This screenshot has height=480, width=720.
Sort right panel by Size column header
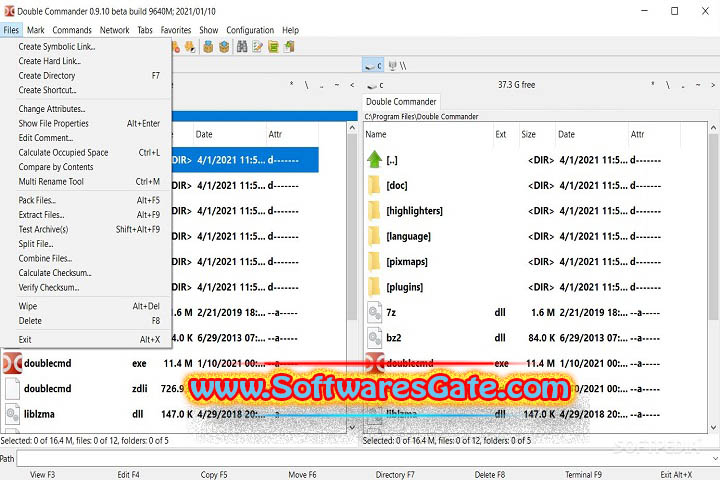point(537,135)
